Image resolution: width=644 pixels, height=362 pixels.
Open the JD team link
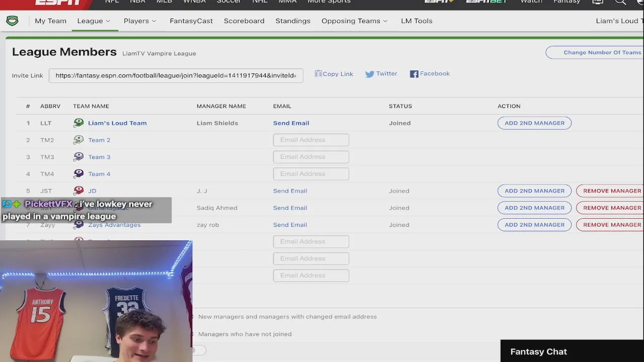tap(92, 191)
